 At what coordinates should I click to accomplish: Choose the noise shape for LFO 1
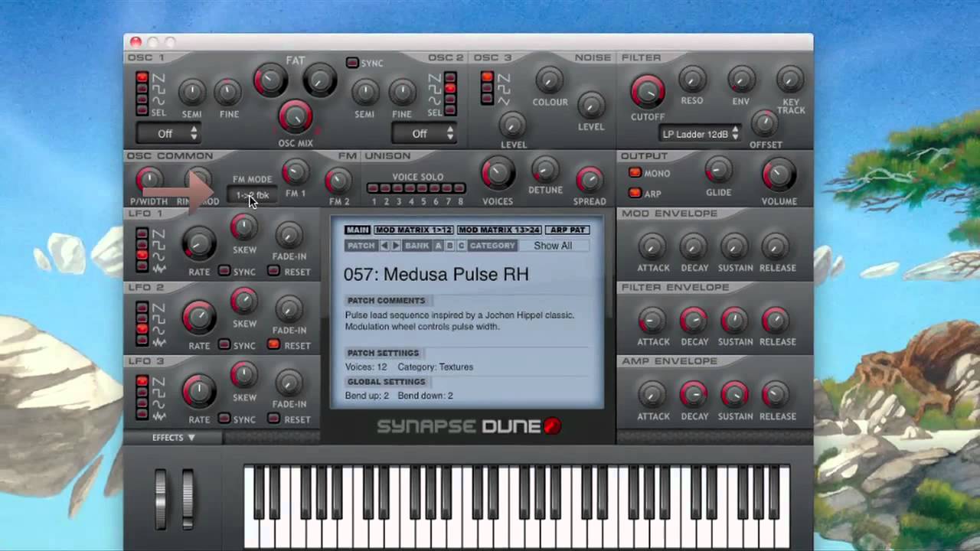coord(142,266)
